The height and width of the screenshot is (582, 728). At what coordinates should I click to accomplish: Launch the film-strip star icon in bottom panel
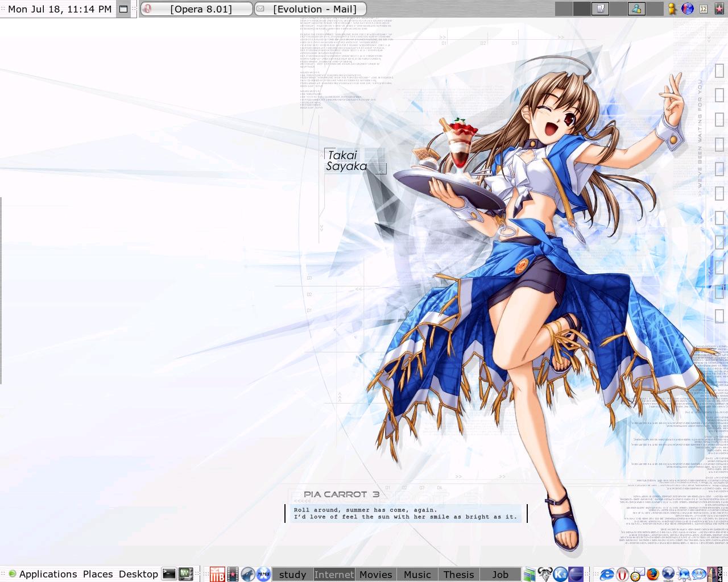pyautogui.click(x=233, y=575)
